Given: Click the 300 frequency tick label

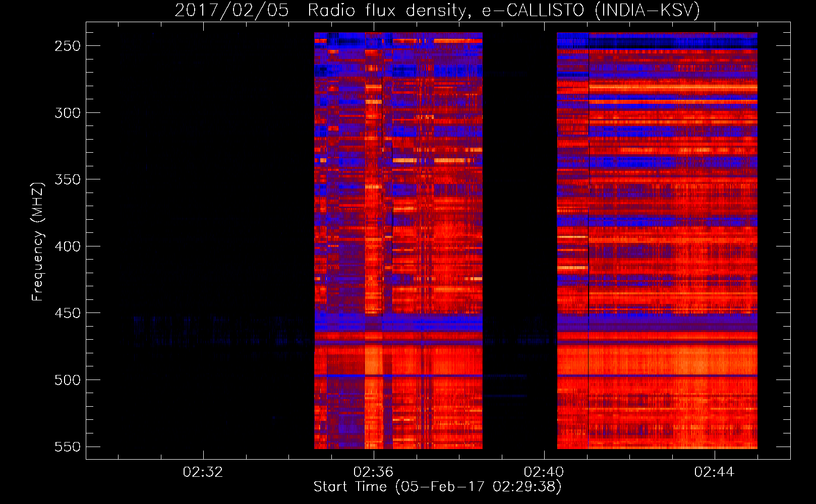Looking at the screenshot, I should (68, 113).
